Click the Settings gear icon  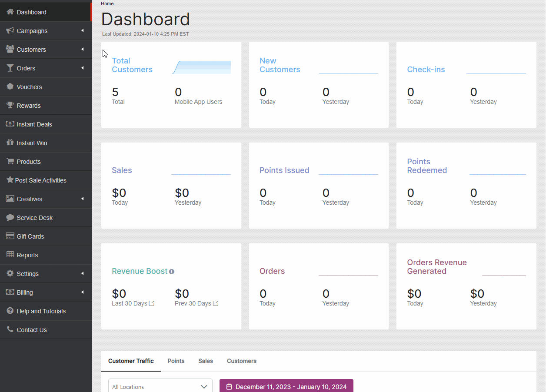point(10,273)
